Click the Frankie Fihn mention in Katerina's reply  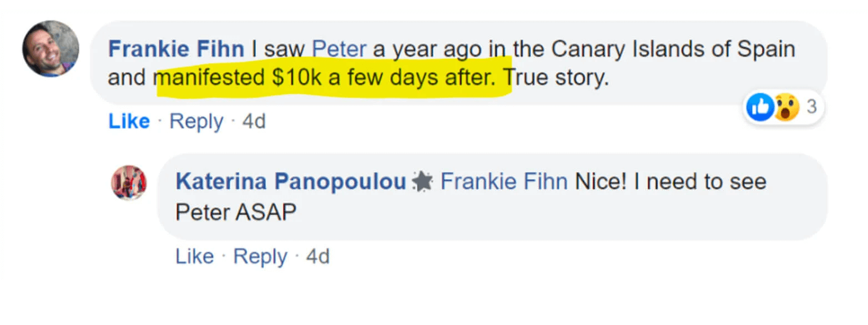coord(504,182)
